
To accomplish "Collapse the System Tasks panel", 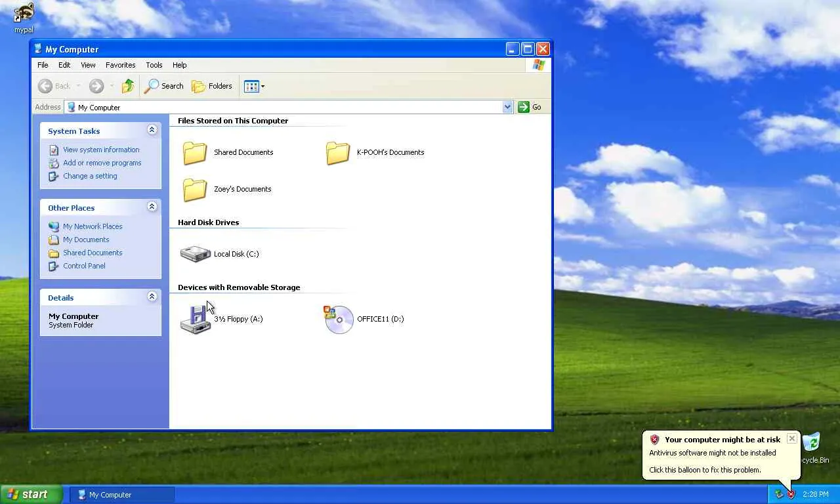I will coord(152,130).
